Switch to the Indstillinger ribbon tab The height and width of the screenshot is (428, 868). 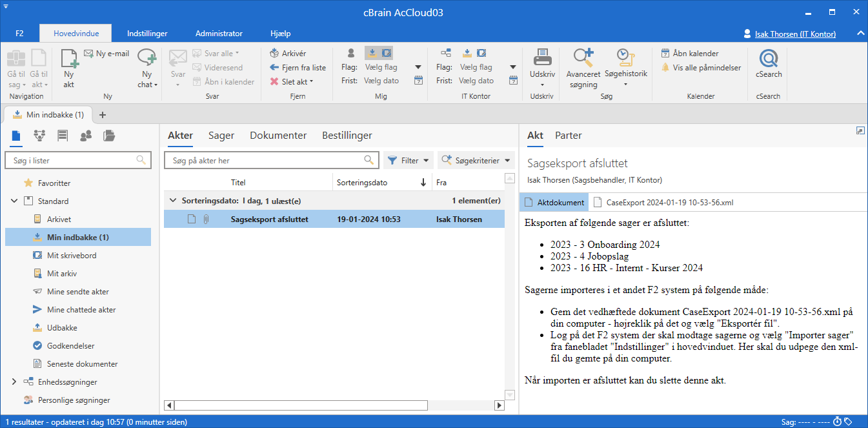(147, 34)
